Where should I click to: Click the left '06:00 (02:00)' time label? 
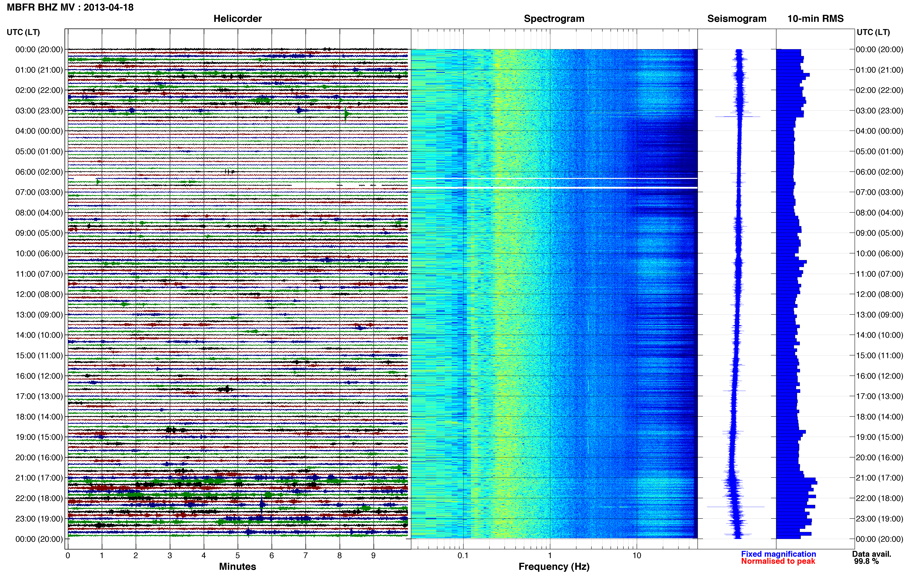[x=39, y=172]
